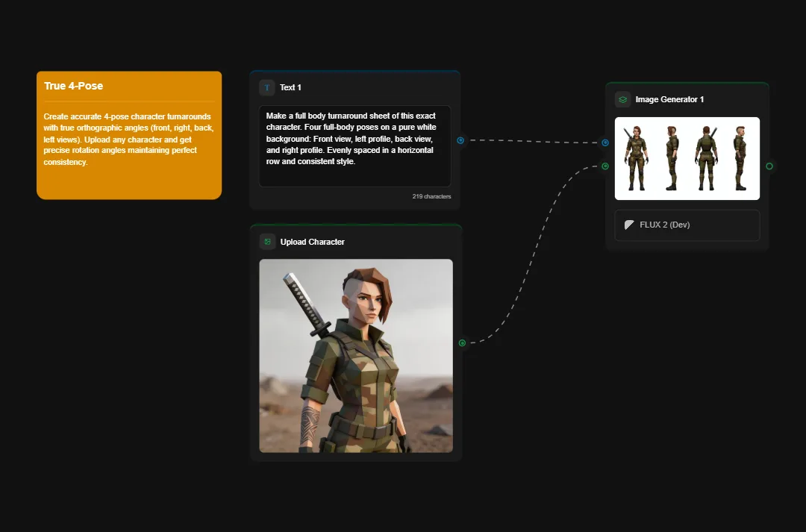
Task: Click the FLUX 2 (Dev) model badge icon
Action: pyautogui.click(x=629, y=225)
